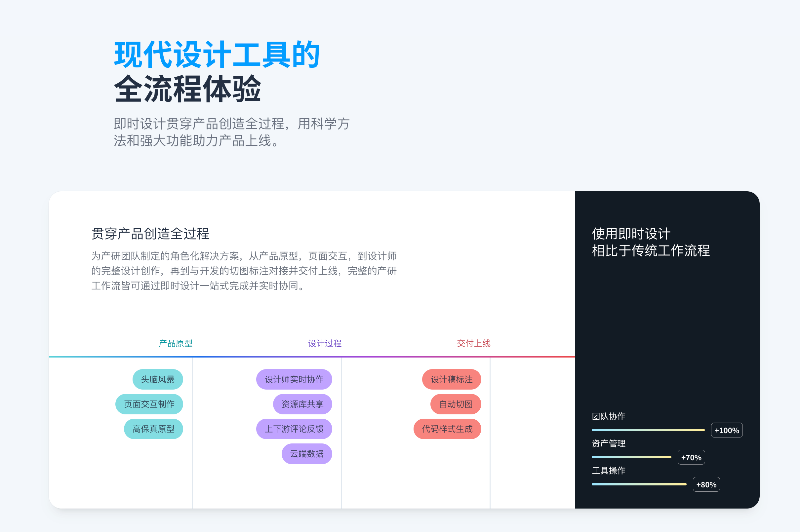Click the 工具操作 progress bar

point(639,484)
